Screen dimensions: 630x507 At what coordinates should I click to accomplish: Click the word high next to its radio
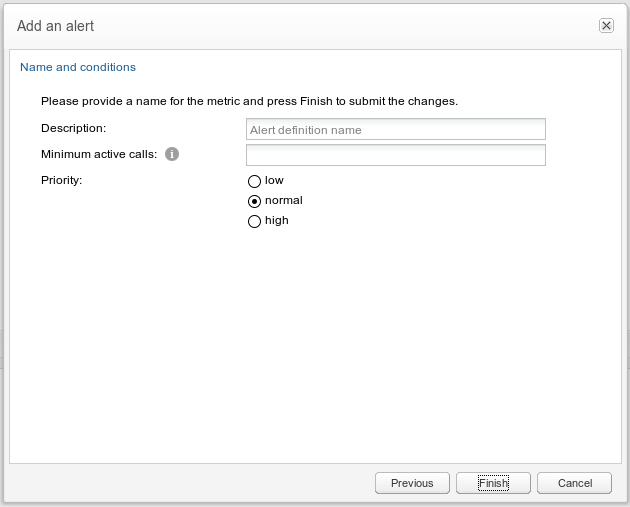pyautogui.click(x=276, y=220)
